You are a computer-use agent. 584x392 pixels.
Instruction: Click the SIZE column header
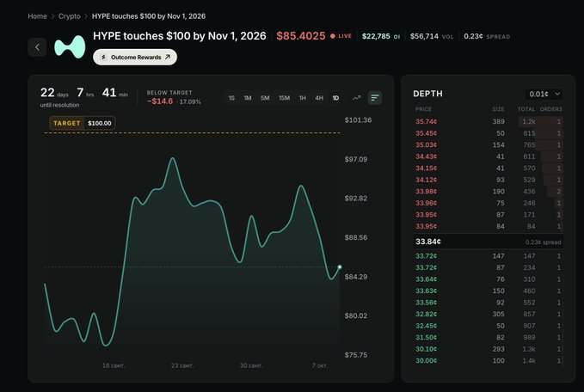click(498, 109)
